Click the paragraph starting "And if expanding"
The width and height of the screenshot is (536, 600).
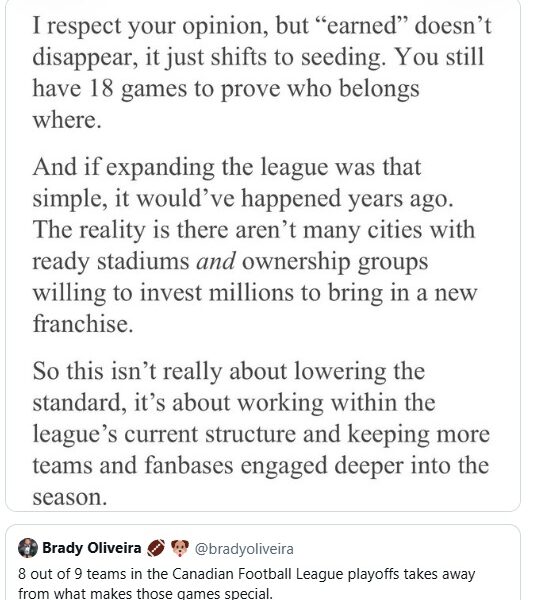point(255,245)
